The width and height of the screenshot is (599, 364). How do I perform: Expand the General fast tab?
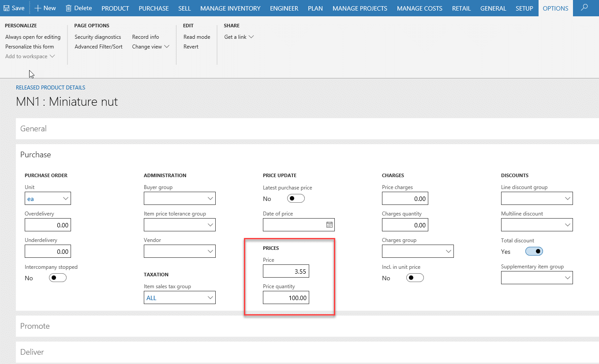pyautogui.click(x=307, y=129)
